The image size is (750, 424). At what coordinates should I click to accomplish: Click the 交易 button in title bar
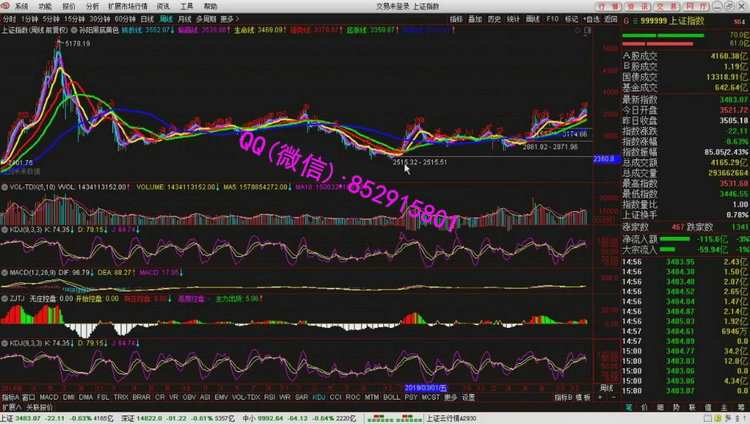664,6
